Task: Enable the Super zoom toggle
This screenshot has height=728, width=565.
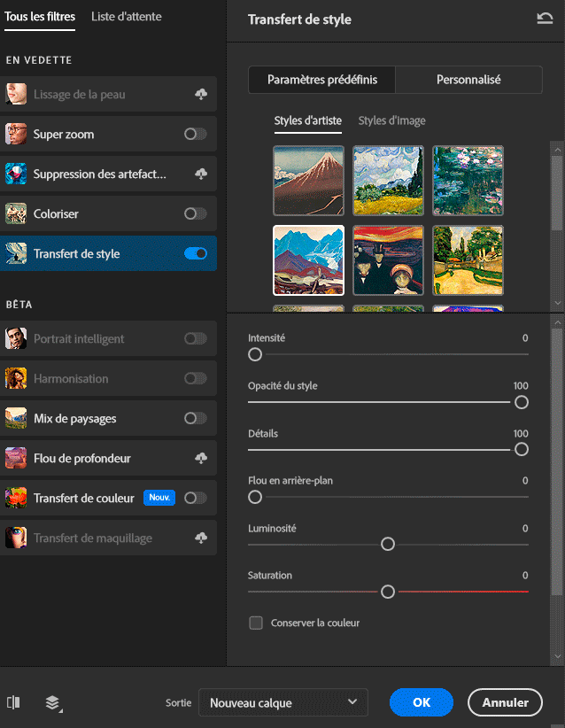Action: point(195,135)
